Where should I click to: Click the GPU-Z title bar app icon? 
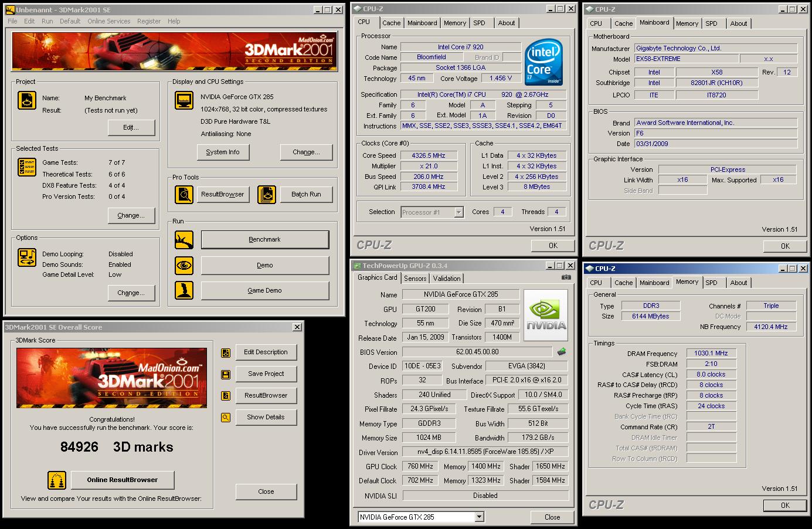(357, 266)
